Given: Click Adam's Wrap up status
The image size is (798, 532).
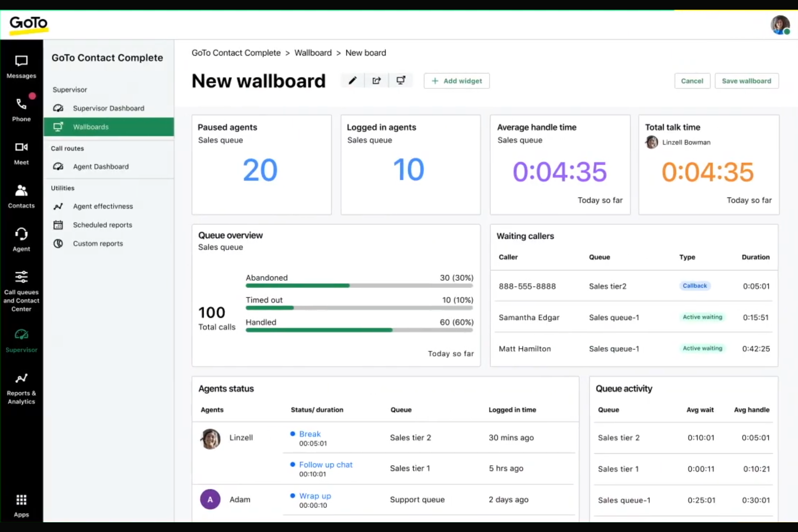Looking at the screenshot, I should 315,496.
